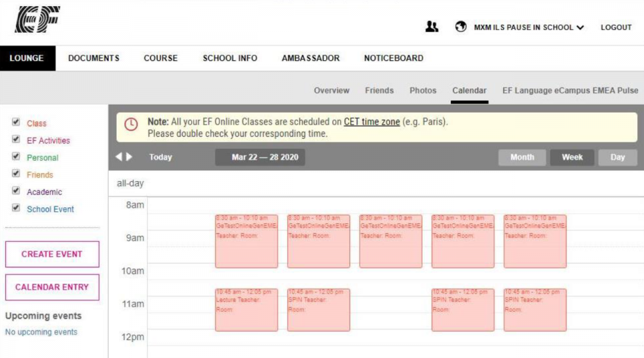Click the CREATE EVENT button

coord(52,254)
